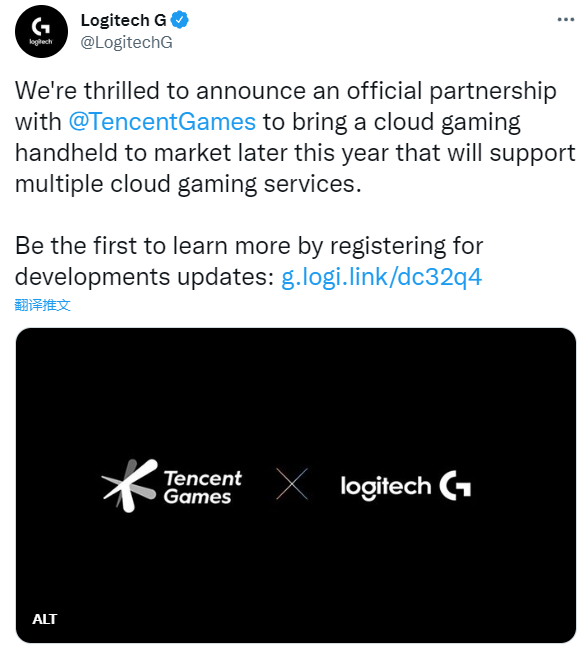Open the @LogitechG handle link
Viewport: 588px width, 649px height.
click(x=126, y=42)
